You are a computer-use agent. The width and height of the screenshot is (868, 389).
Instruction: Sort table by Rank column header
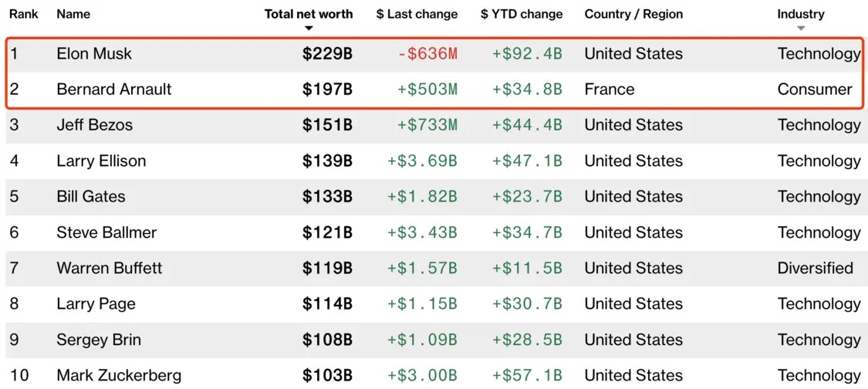tap(24, 14)
